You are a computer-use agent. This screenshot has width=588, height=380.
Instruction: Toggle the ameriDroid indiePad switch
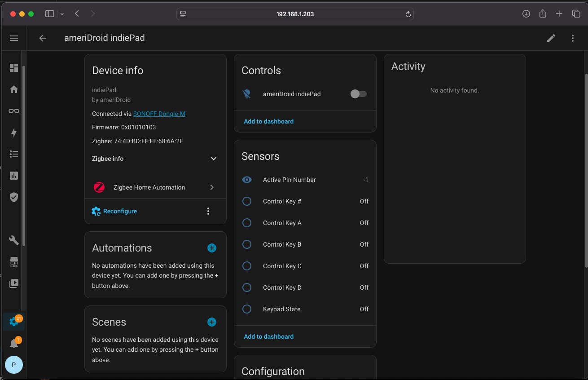[358, 94]
